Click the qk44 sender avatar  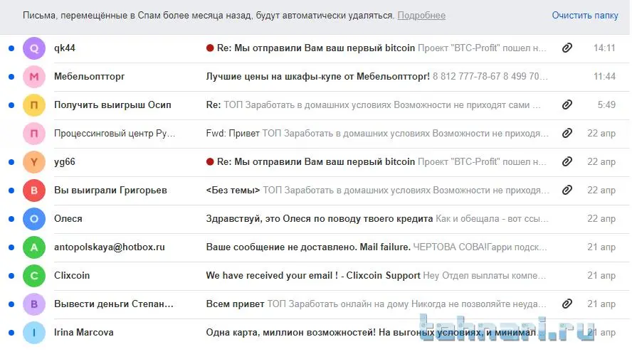pyautogui.click(x=34, y=48)
